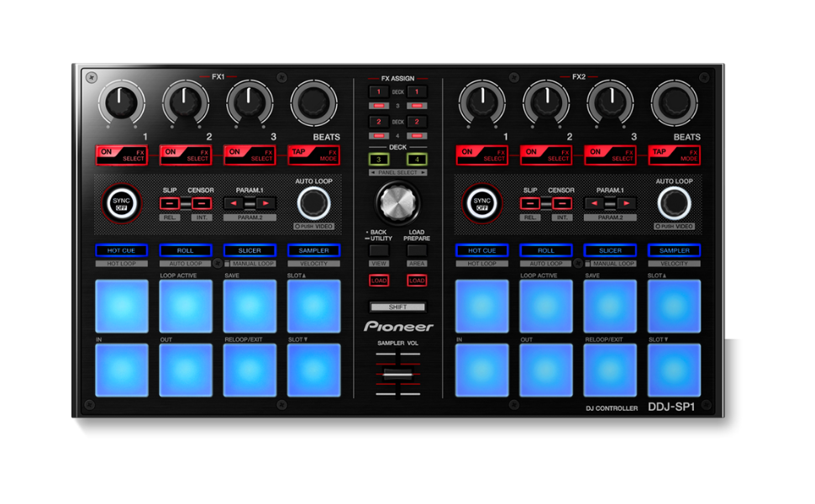Enable SLIP on the FX2 deck

pyautogui.click(x=530, y=203)
